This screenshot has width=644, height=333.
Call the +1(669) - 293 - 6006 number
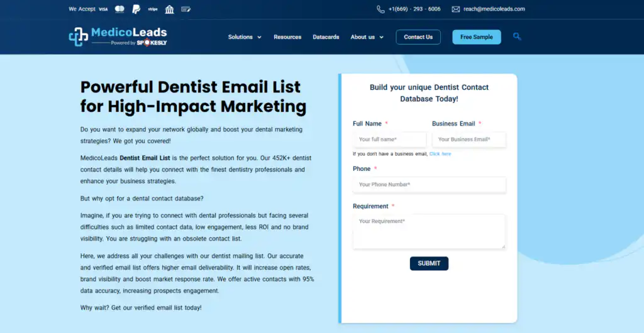pos(414,9)
